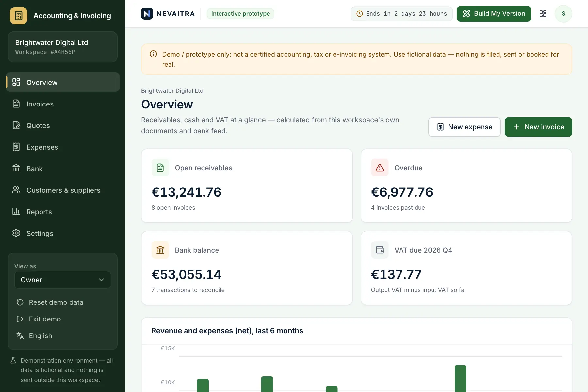Image resolution: width=588 pixels, height=392 pixels.
Task: Click the Brightwater Digital Ltd workspace card
Action: pyautogui.click(x=63, y=47)
